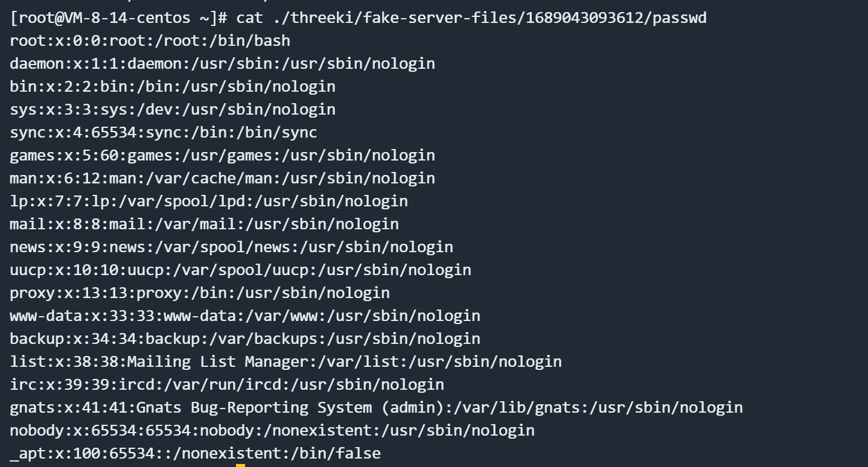This screenshot has height=467, width=868.
Task: Click the cat command text in prompt
Action: pyautogui.click(x=249, y=17)
